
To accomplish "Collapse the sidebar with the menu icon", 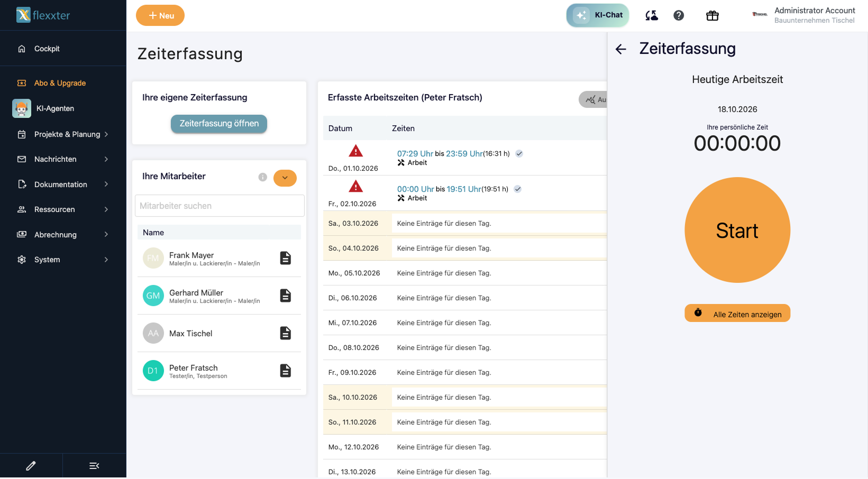I will 94,466.
